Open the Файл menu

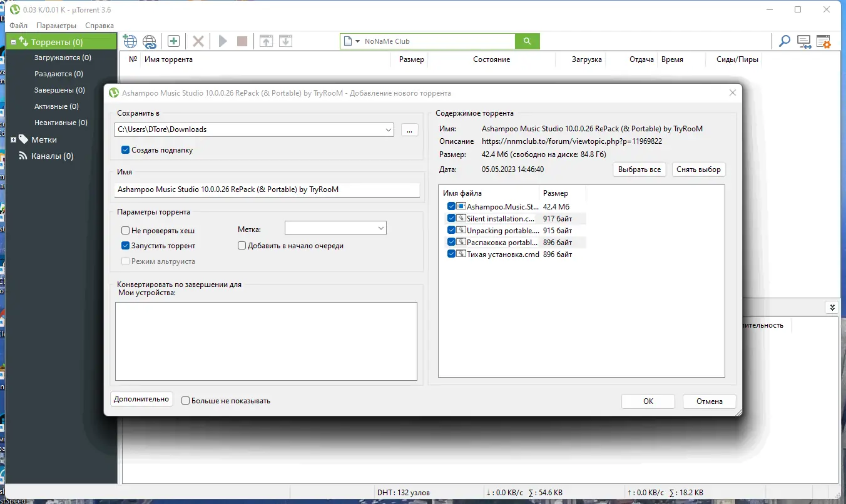19,26
